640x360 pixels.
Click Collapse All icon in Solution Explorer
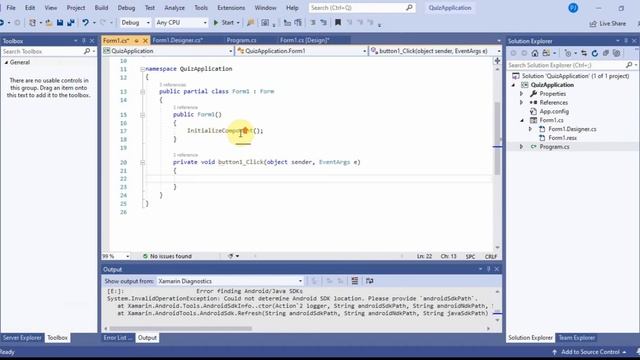[x=606, y=53]
